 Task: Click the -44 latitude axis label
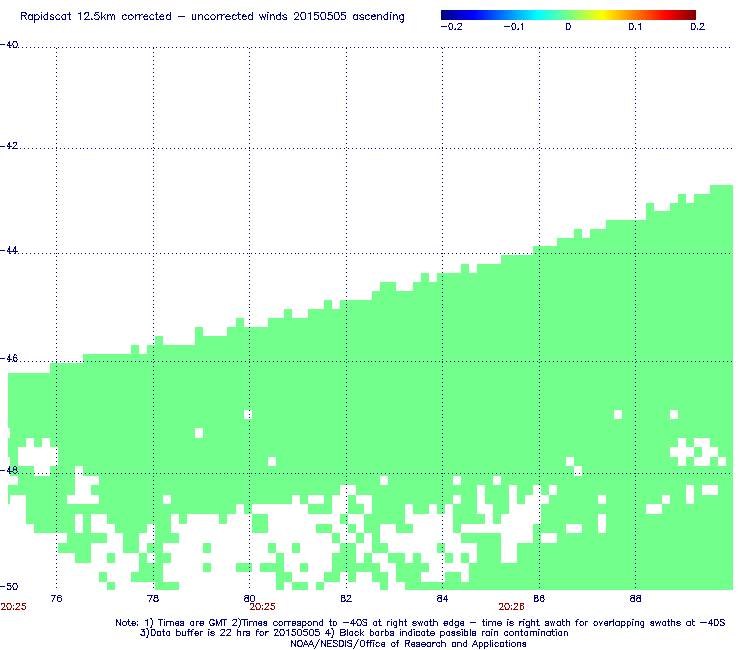(x=9, y=251)
